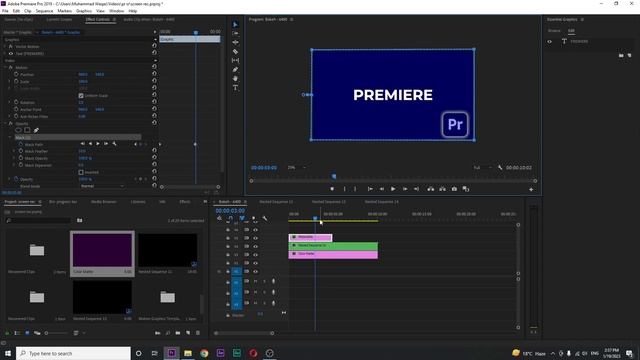Screen dimensions: 640x360
Task: Select the Razor tool
Action: [x=236, y=51]
